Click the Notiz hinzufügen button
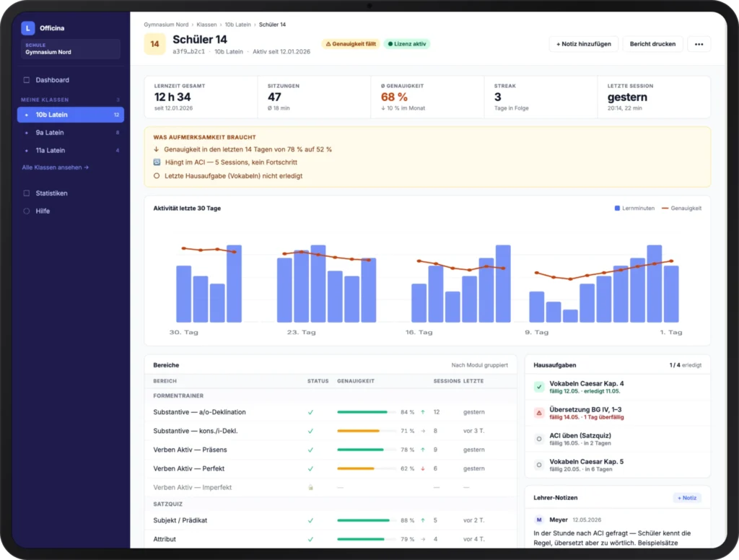This screenshot has height=560, width=739. tap(583, 44)
